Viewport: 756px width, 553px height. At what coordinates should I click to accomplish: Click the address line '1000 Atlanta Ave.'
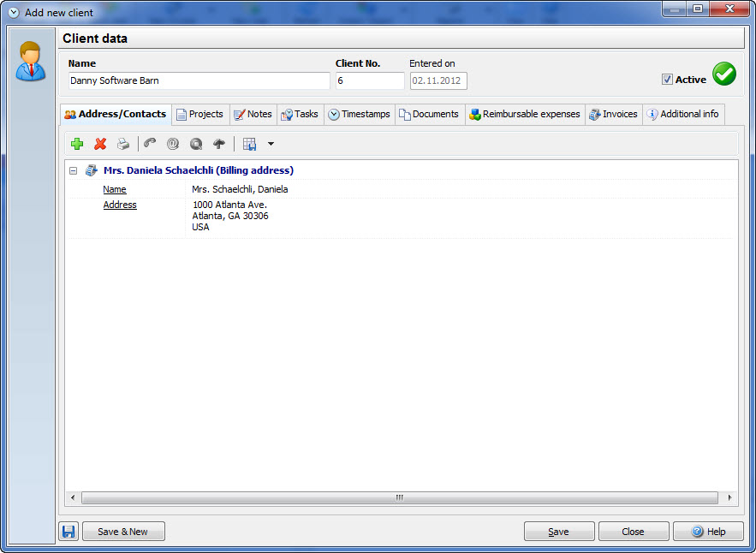coord(230,205)
